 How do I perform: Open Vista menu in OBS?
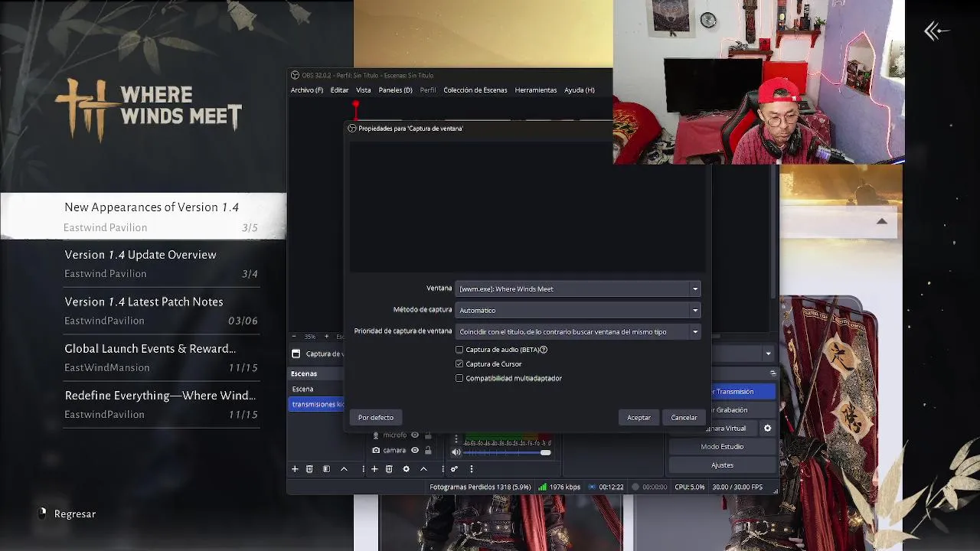point(363,90)
